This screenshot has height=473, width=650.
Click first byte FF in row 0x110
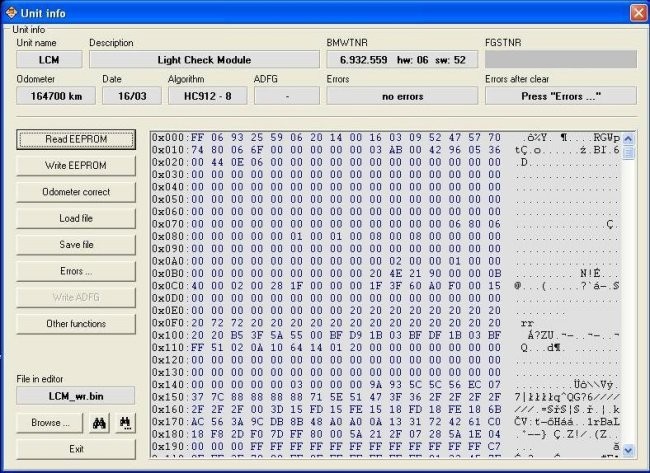[197, 348]
